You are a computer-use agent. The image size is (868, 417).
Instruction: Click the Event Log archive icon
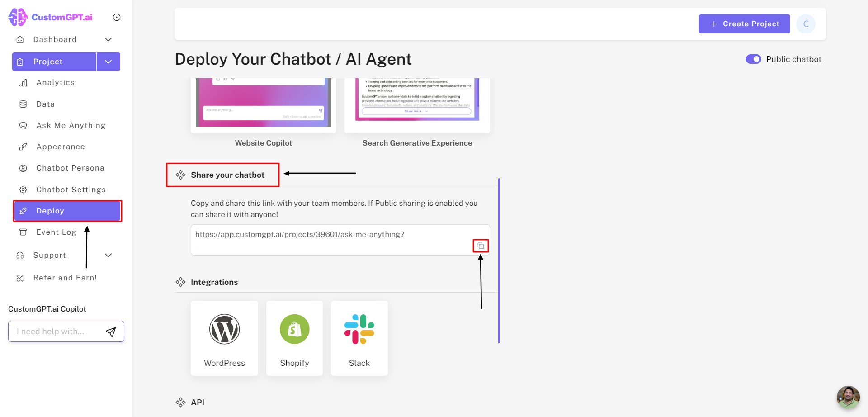pyautogui.click(x=23, y=232)
